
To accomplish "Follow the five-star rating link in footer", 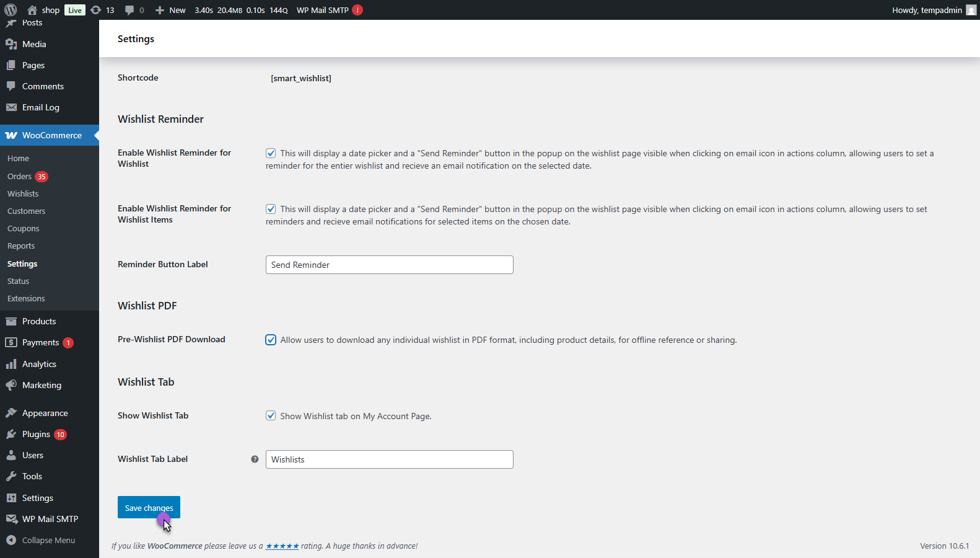I will [282, 546].
